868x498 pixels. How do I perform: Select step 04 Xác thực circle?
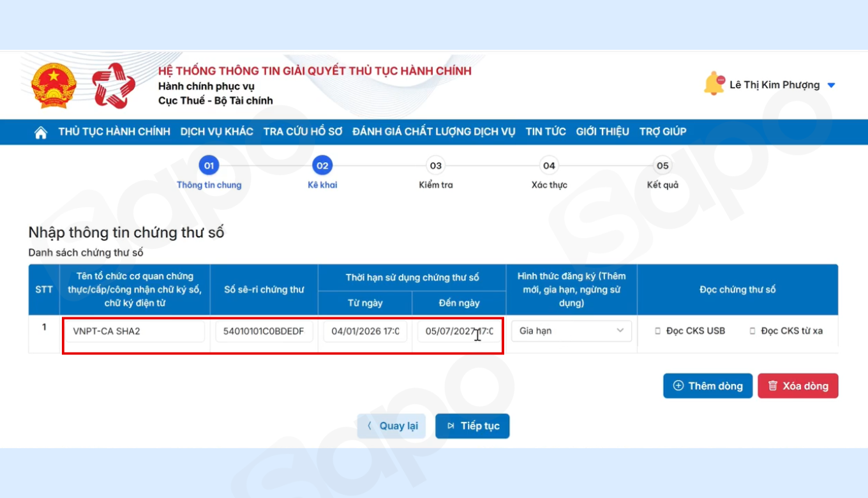(x=549, y=166)
